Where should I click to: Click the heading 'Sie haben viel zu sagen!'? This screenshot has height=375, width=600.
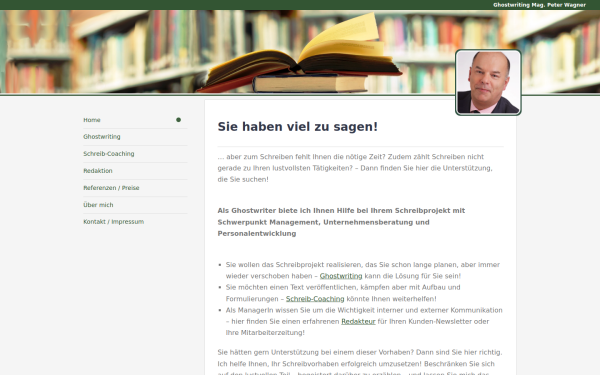click(298, 127)
